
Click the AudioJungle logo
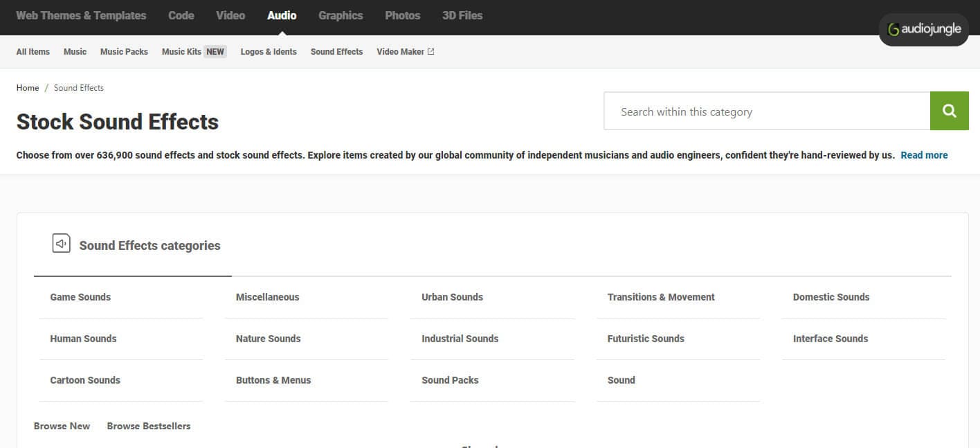click(924, 30)
